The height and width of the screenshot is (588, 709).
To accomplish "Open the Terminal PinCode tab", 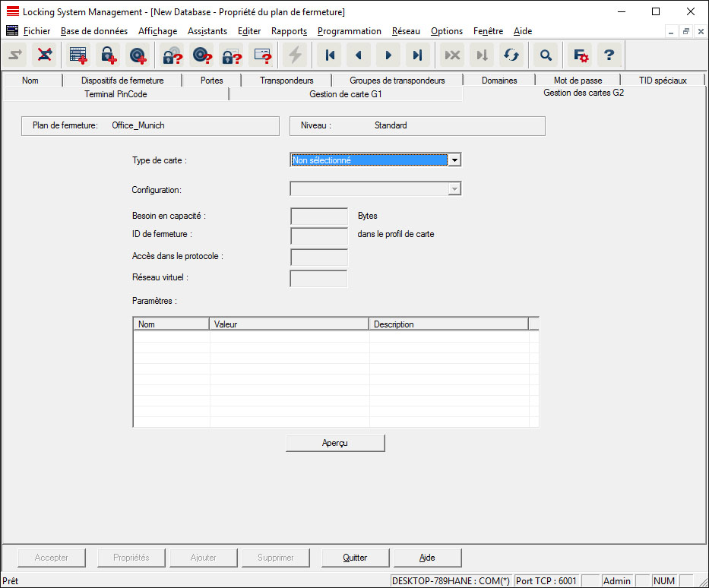I will point(116,94).
